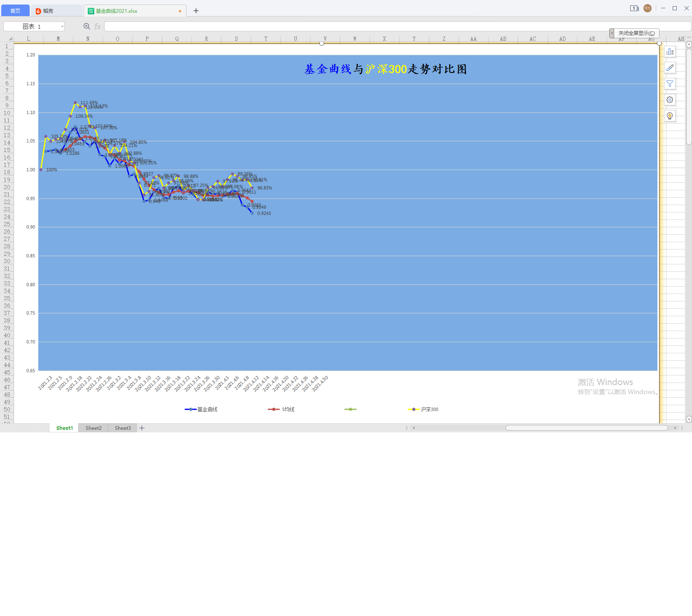Select column header AC

pyautogui.click(x=533, y=39)
